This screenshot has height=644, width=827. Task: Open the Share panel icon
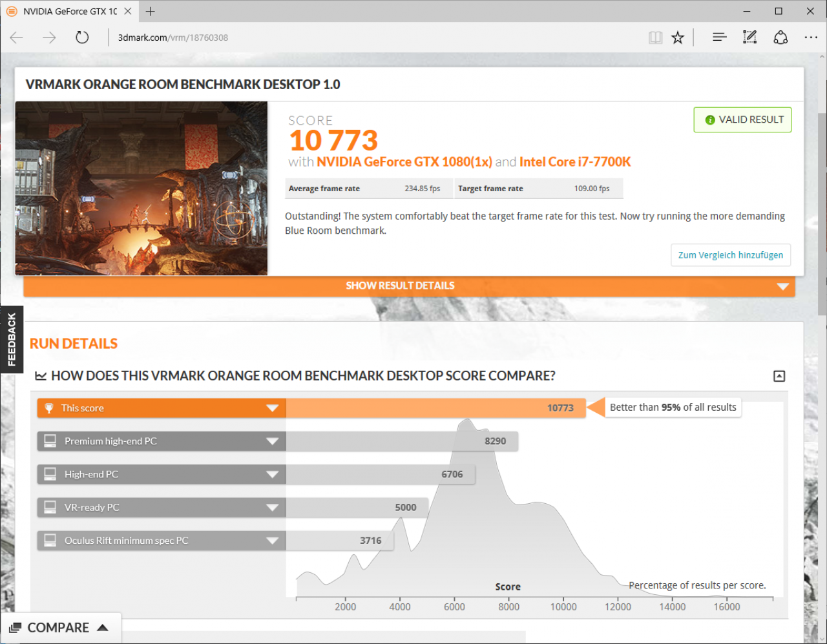pos(780,37)
